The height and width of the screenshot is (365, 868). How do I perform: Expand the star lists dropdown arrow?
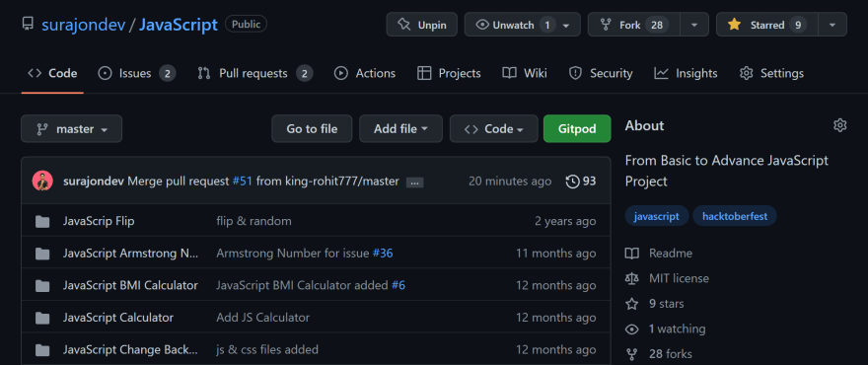[832, 25]
